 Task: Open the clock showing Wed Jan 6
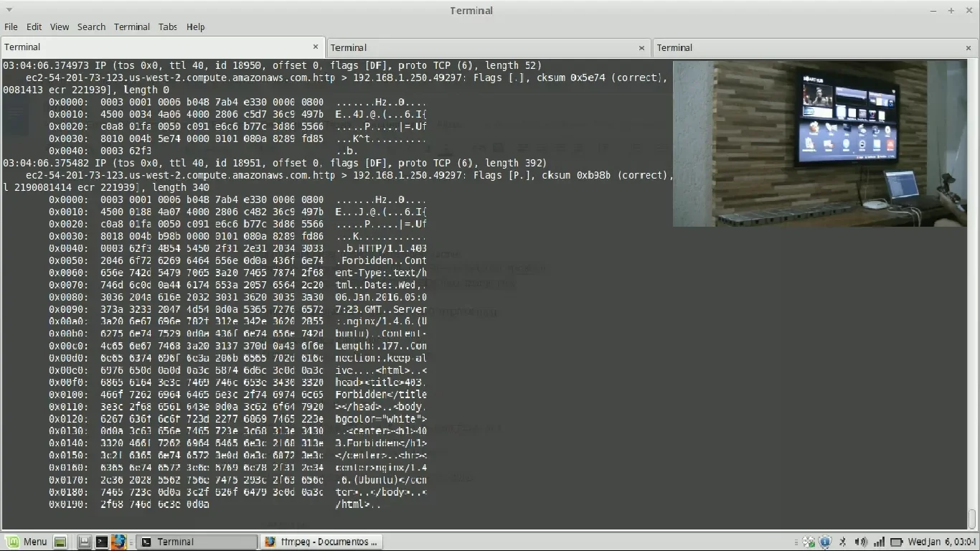tap(941, 542)
